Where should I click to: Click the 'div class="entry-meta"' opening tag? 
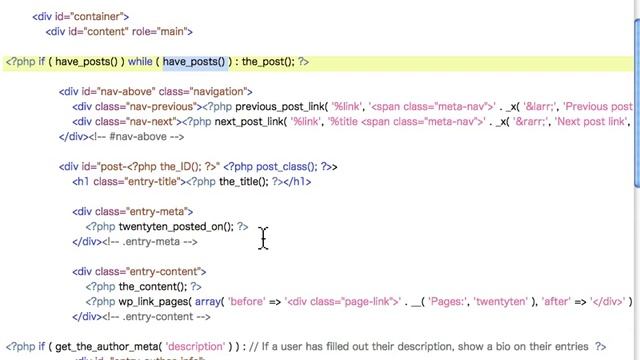(133, 212)
